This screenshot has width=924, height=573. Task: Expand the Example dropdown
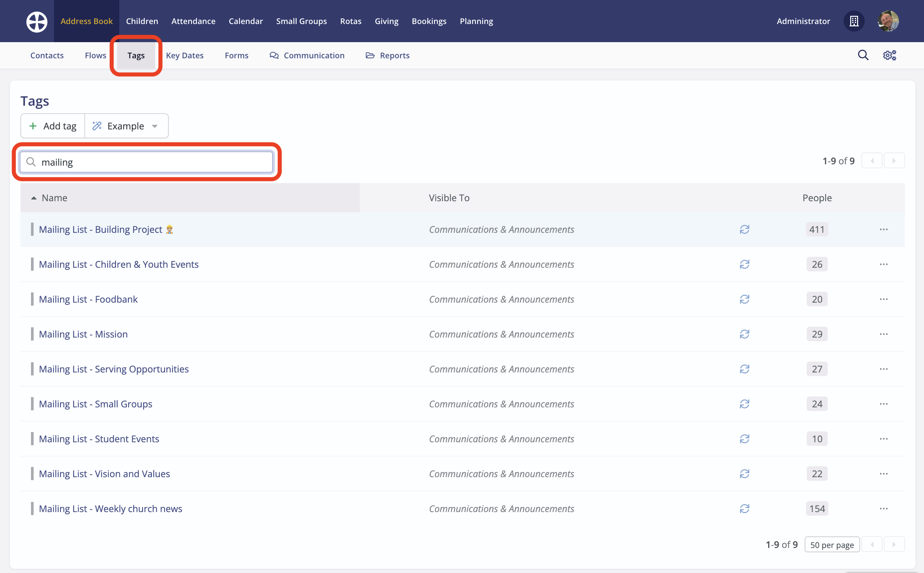pyautogui.click(x=126, y=126)
